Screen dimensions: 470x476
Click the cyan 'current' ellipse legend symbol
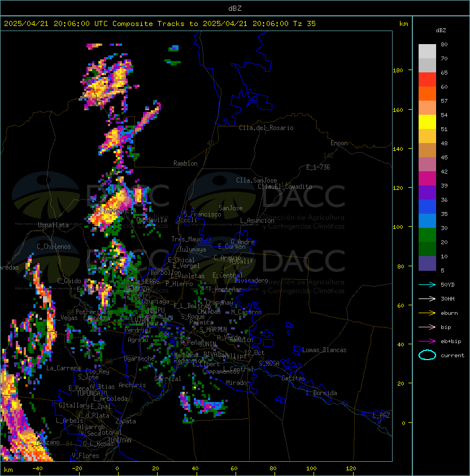[427, 355]
